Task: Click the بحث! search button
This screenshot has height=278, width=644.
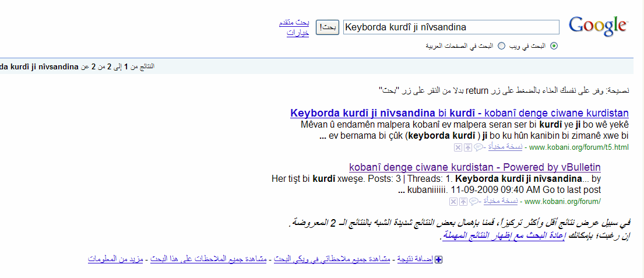Action: [328, 27]
